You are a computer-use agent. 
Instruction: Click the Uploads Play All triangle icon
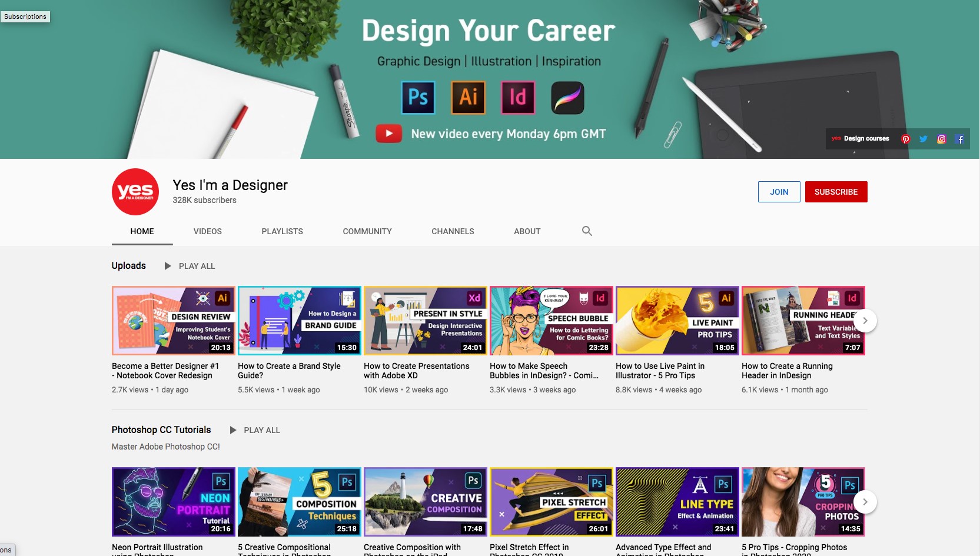click(x=168, y=266)
